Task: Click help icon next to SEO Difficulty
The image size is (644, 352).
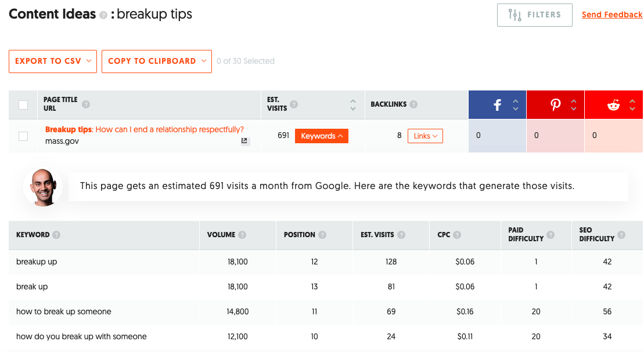Action: pos(621,235)
